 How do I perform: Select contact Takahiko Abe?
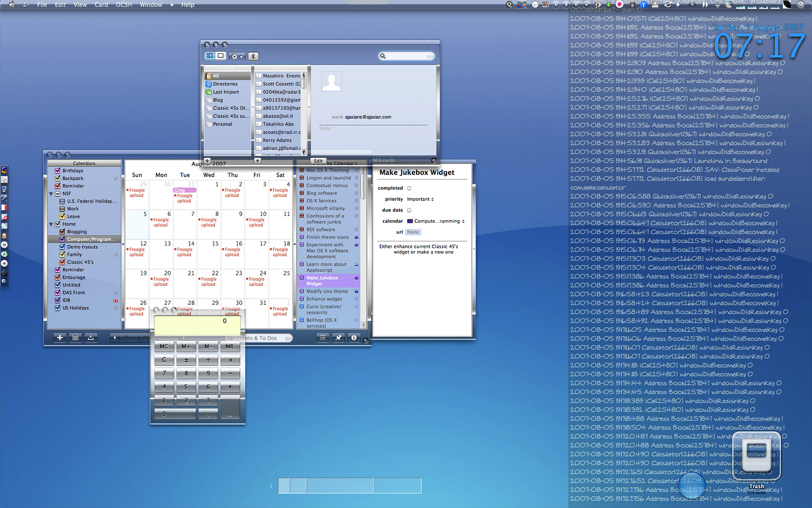(278, 124)
